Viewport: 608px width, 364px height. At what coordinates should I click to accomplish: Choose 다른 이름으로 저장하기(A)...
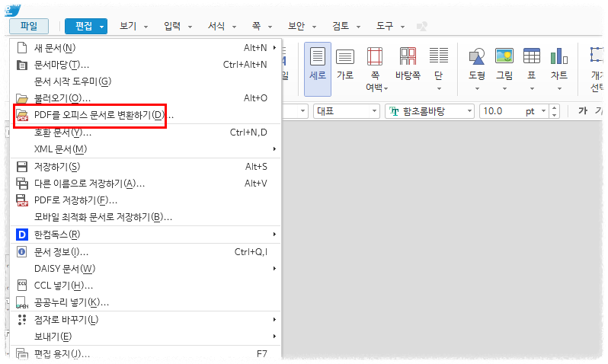tap(146, 184)
